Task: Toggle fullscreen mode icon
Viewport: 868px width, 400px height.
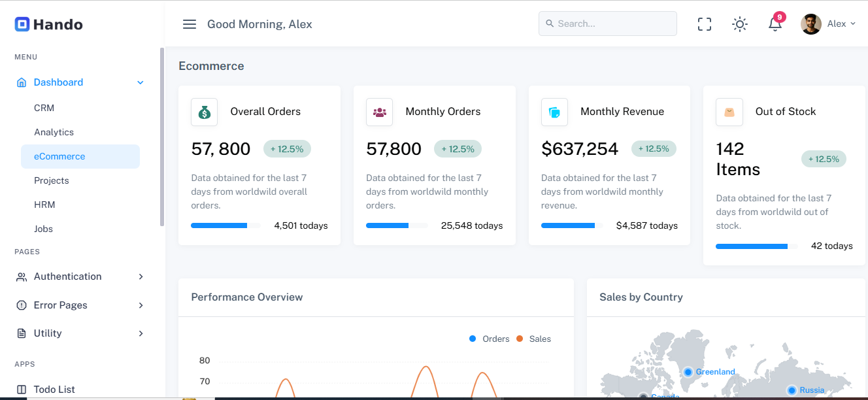Action: coord(704,24)
